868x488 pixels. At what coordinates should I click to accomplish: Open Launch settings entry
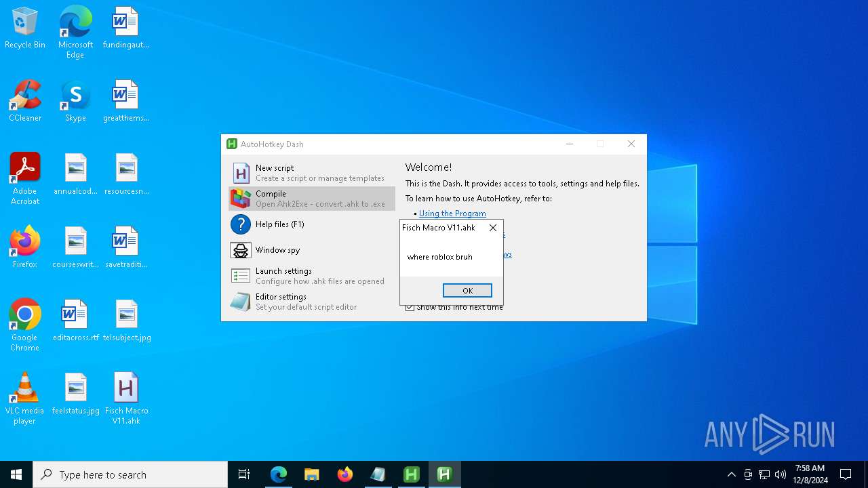(x=312, y=276)
